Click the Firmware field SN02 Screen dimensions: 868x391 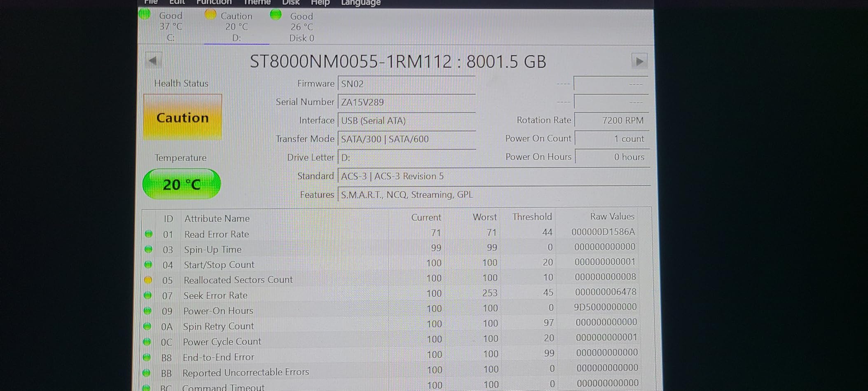point(407,84)
